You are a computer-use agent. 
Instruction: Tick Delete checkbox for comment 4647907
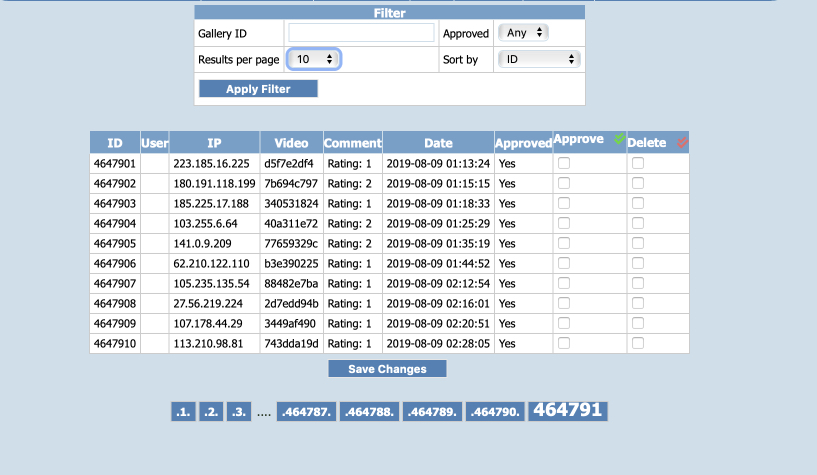coord(638,283)
